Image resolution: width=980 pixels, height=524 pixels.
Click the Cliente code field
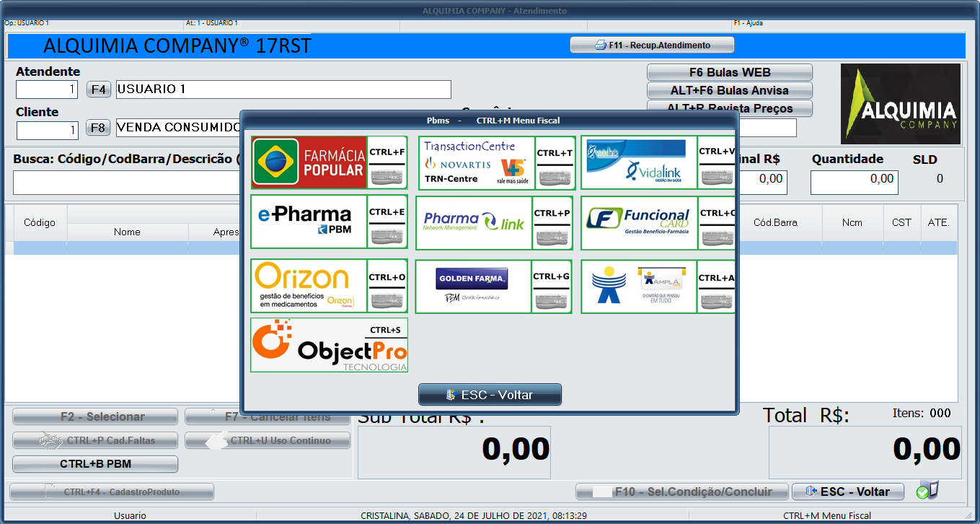[x=47, y=131]
